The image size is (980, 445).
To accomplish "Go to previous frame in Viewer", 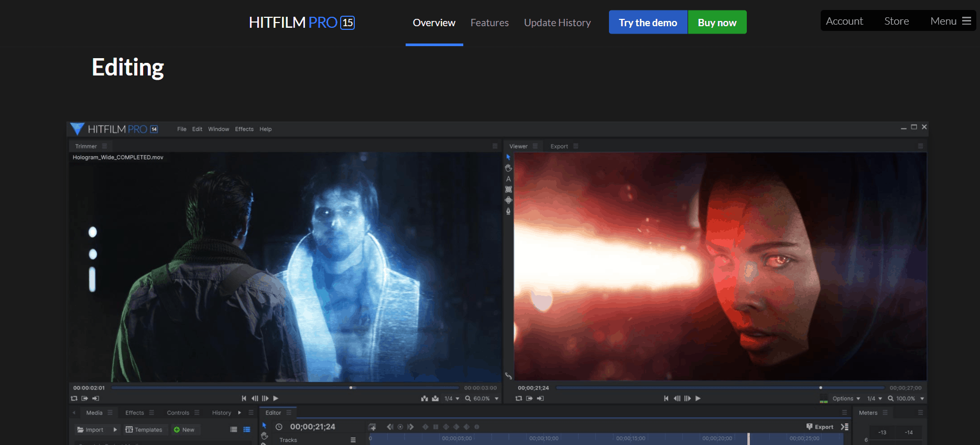I will [x=677, y=398].
